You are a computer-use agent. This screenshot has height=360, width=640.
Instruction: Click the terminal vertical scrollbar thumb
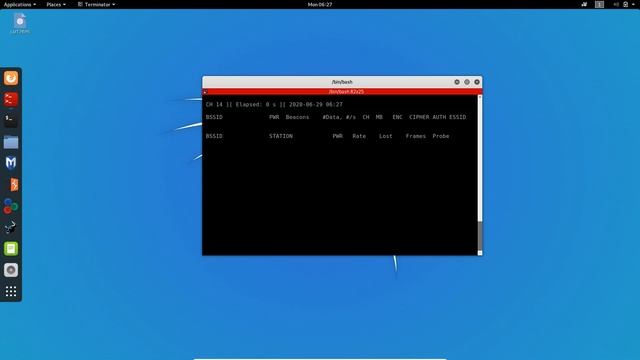point(480,236)
